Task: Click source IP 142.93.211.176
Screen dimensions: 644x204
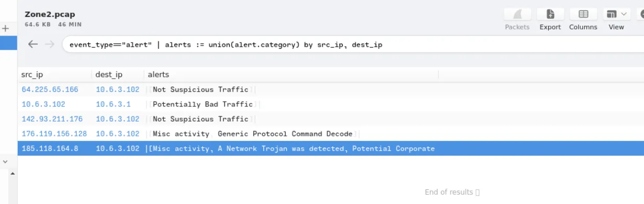Action: click(x=52, y=119)
